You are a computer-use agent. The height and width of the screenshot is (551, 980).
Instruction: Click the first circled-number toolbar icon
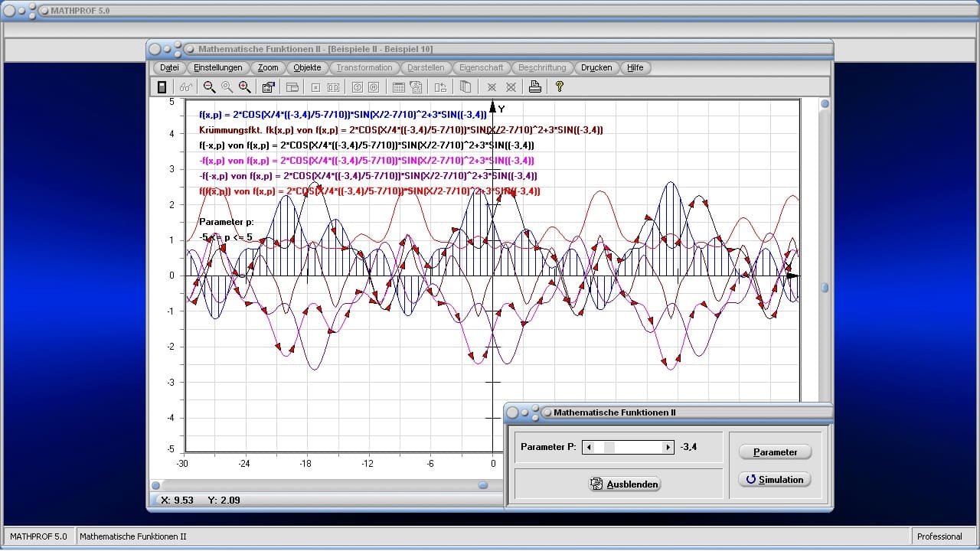pos(358,87)
